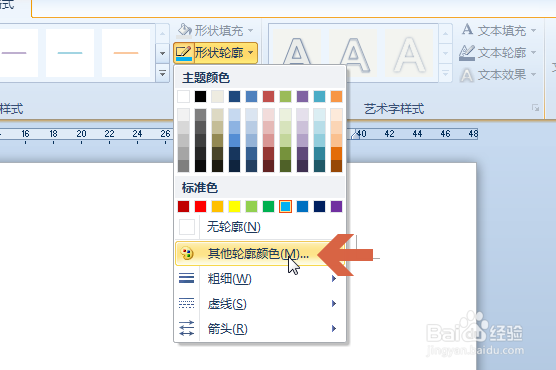Screen dimensions: 556x370
Task: Open the 形状填充 dropdown arrow
Action: (x=251, y=31)
